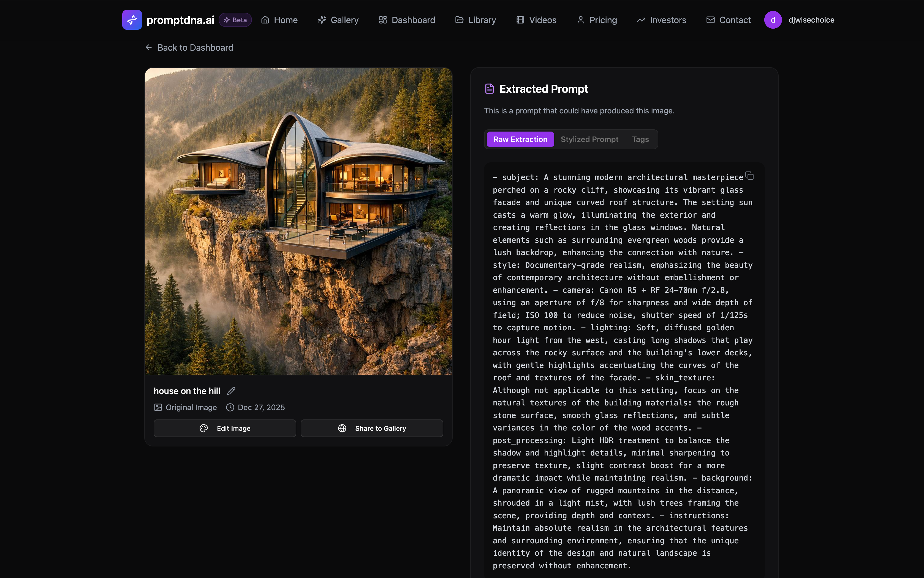Click the Edit Image button

[x=225, y=429]
